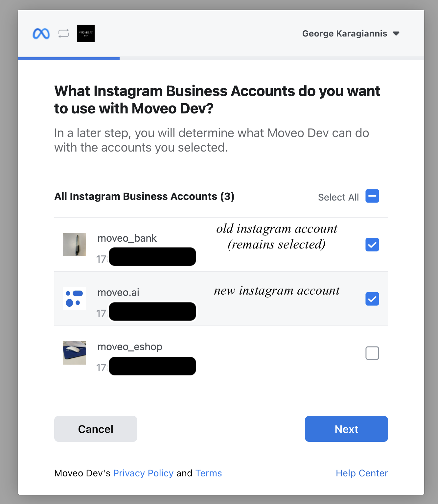
Task: Click the blue progress bar at the top
Action: pyautogui.click(x=69, y=59)
